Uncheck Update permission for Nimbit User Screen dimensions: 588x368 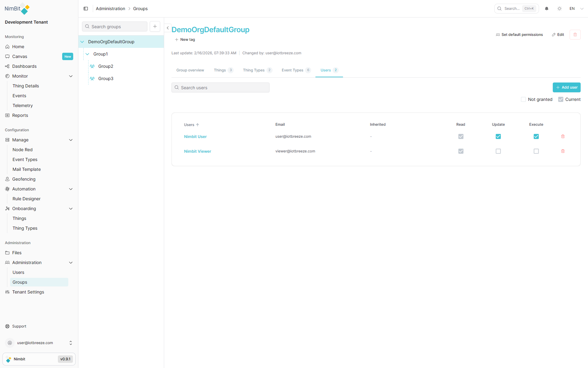pos(498,136)
